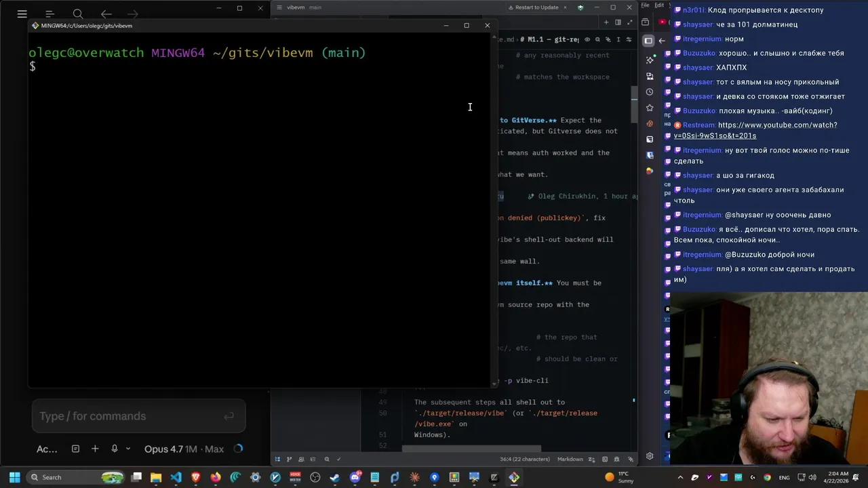This screenshot has height=488, width=868.
Task: Click the panel icon next to 'Ac...'
Action: [x=75, y=449]
